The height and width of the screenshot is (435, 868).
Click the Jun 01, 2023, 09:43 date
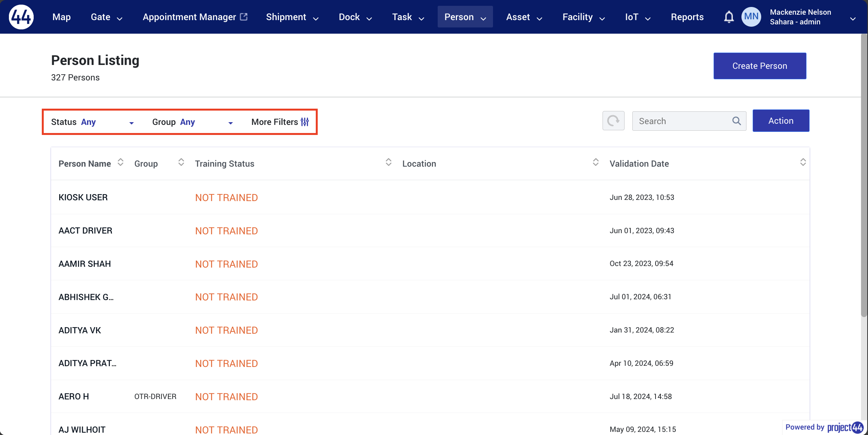pos(642,230)
